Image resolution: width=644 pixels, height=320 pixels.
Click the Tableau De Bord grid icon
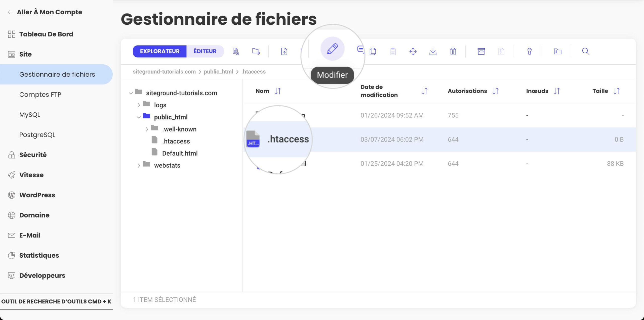12,34
